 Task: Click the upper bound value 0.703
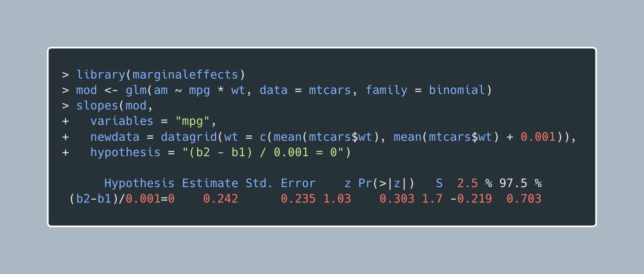point(524,199)
